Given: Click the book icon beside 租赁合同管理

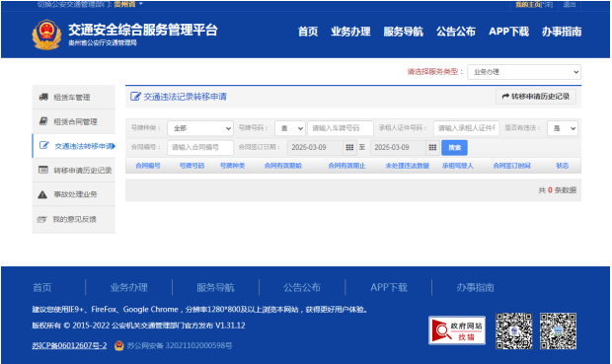Looking at the screenshot, I should coord(43,121).
